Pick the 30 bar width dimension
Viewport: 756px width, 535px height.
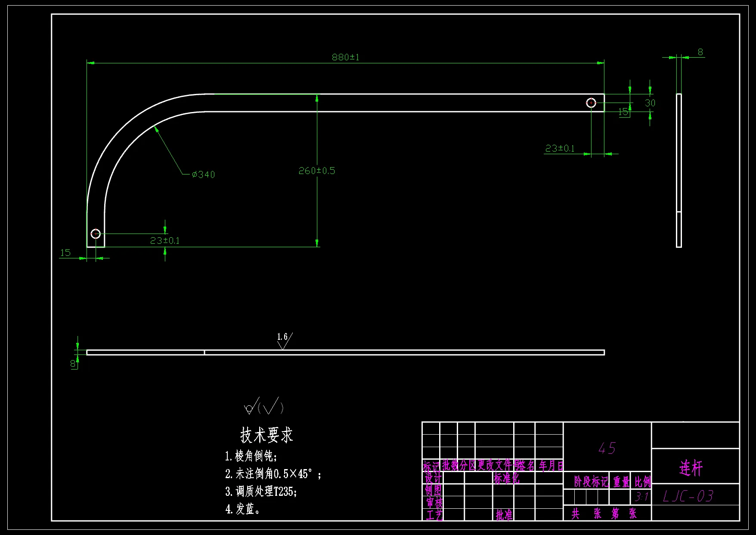click(x=650, y=103)
